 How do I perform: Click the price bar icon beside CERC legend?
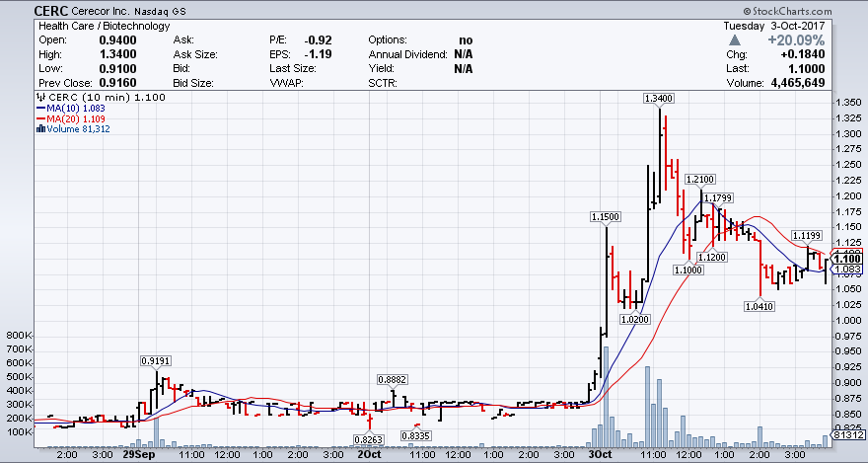coord(38,98)
